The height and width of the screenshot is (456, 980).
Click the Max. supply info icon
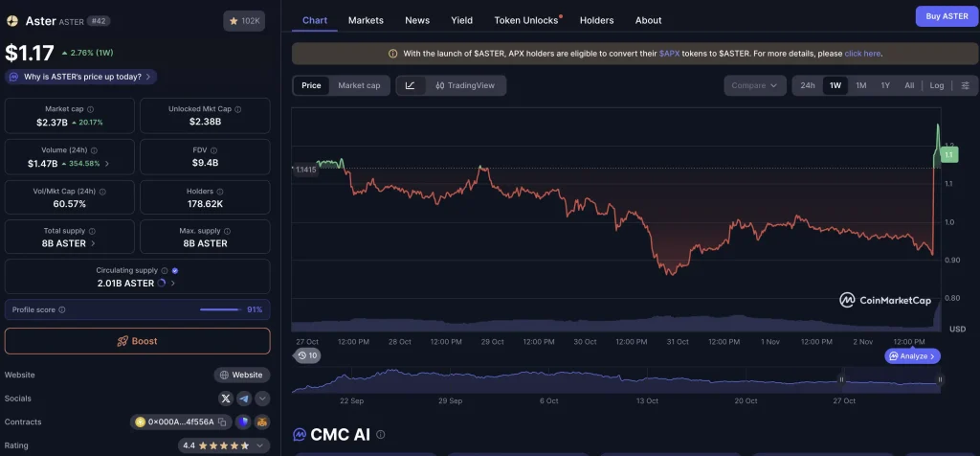tap(227, 231)
